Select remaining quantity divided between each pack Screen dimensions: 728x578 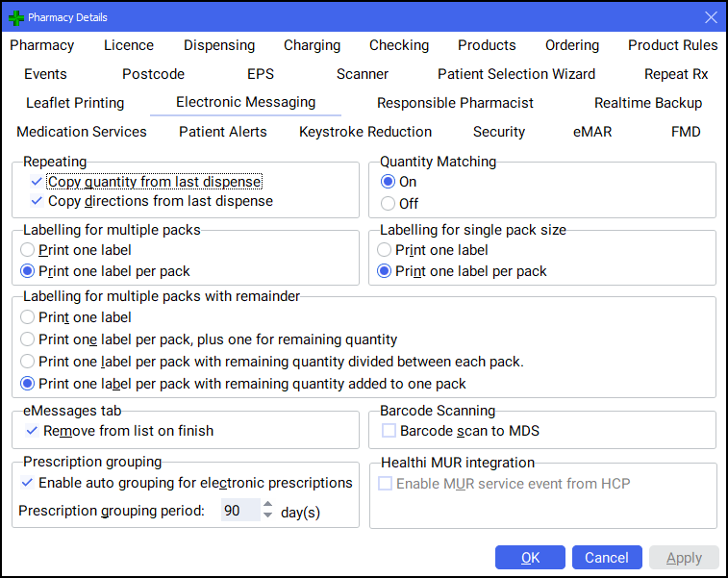click(28, 362)
